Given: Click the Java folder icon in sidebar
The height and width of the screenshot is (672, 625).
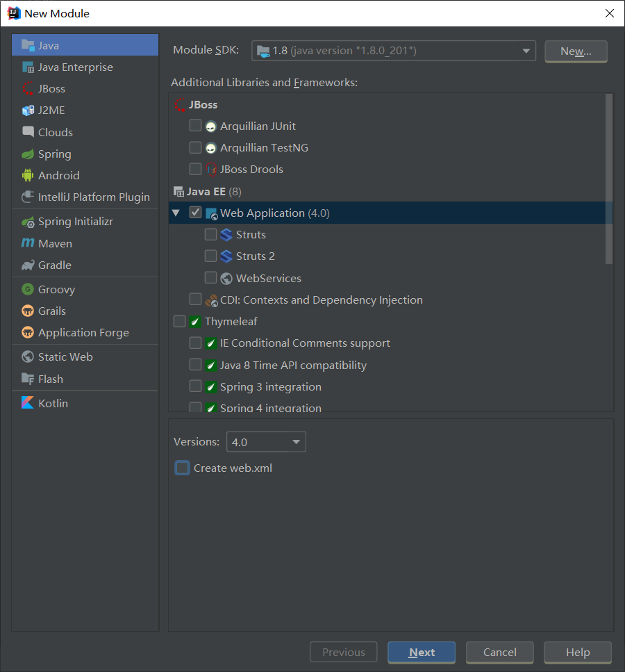Looking at the screenshot, I should click(x=28, y=45).
